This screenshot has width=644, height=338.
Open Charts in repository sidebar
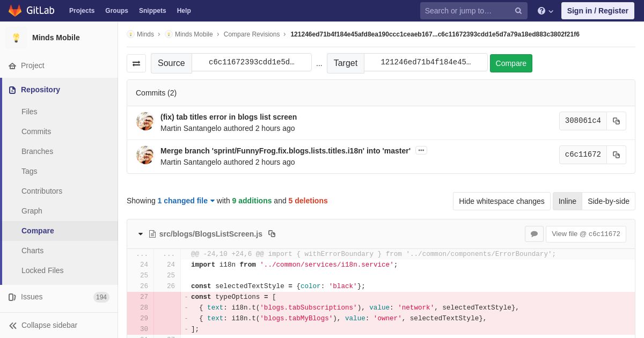[x=33, y=251]
